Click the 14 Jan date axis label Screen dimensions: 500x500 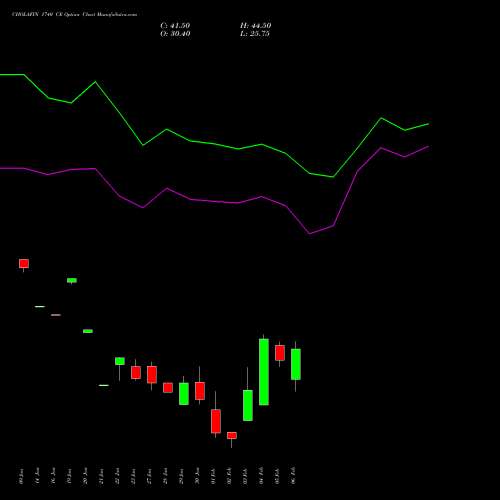pyautogui.click(x=38, y=476)
